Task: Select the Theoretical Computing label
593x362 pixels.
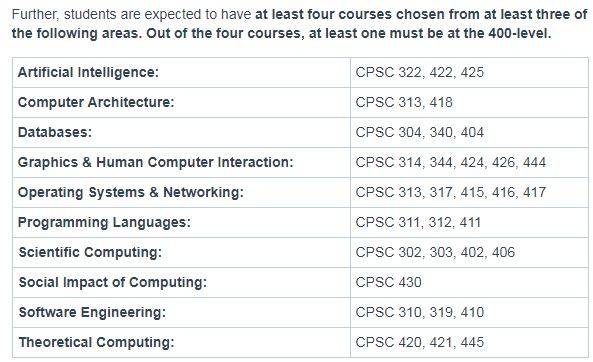Action: [x=96, y=342]
